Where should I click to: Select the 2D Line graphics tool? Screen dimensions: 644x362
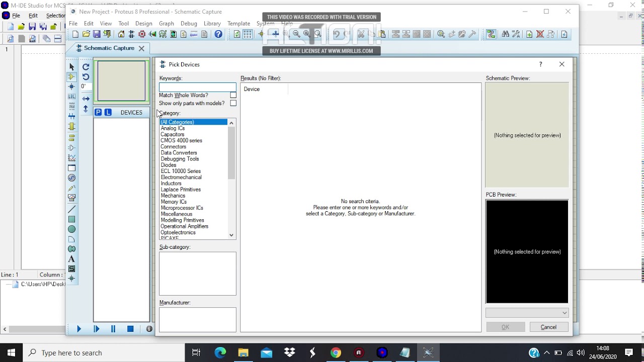(x=71, y=209)
